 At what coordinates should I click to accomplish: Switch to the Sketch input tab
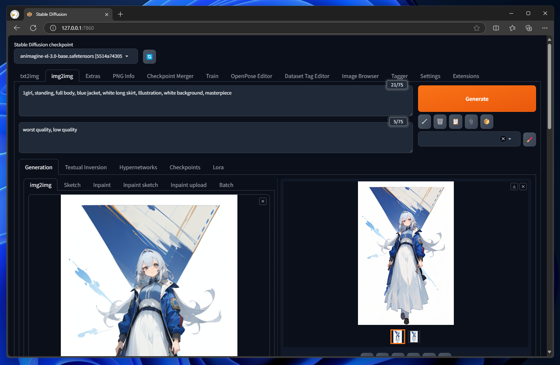click(72, 185)
